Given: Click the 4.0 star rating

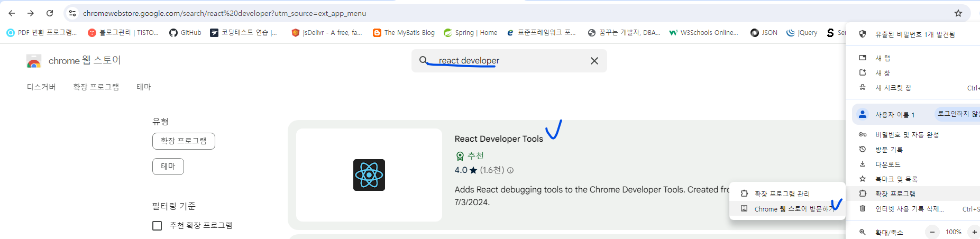Looking at the screenshot, I should click(466, 170).
